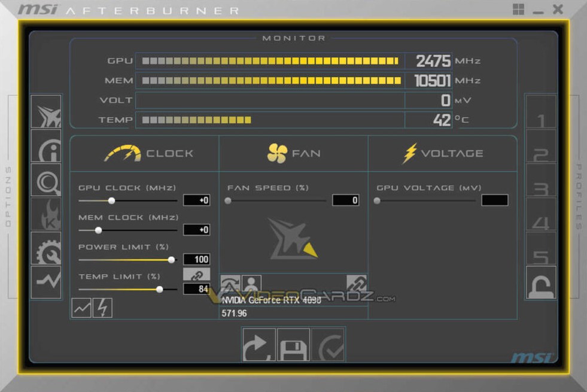Toggle fan sync chain link icon
587x392 pixels.
pyautogui.click(x=357, y=284)
